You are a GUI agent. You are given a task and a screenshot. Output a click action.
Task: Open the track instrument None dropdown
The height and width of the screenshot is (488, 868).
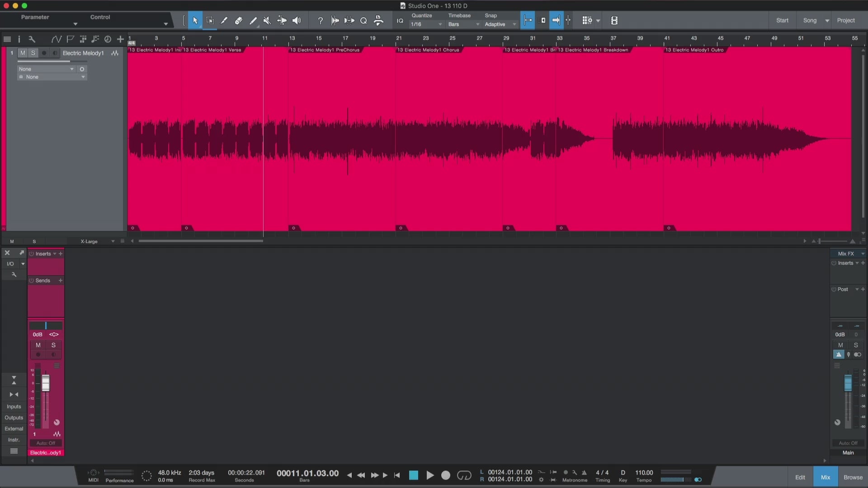pos(52,77)
